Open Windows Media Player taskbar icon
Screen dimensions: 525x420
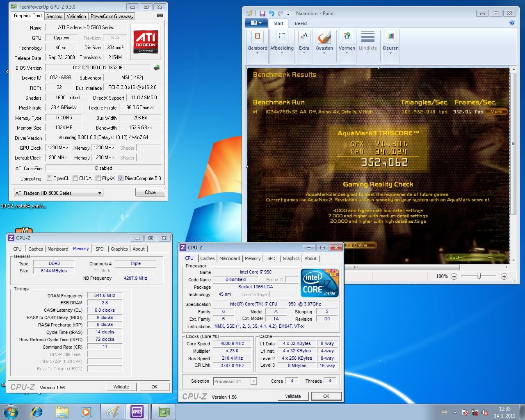(87, 411)
